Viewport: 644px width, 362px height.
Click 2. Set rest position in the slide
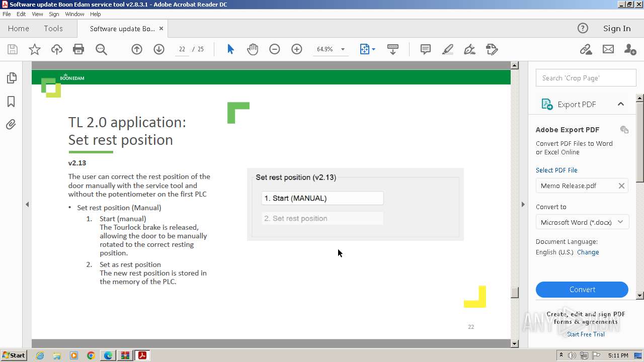[323, 218]
